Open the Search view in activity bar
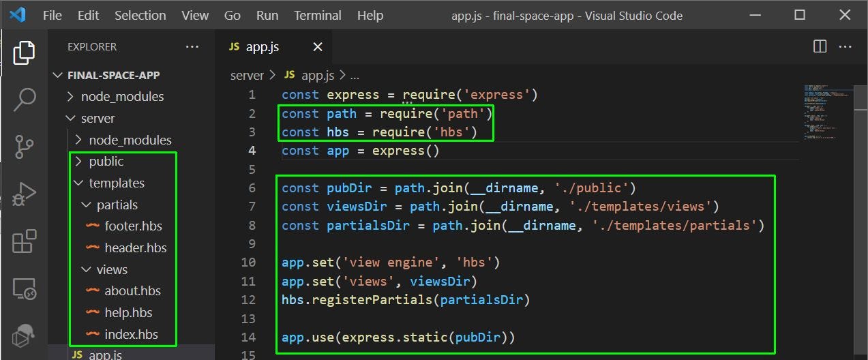This screenshot has width=868, height=360. coord(24,100)
